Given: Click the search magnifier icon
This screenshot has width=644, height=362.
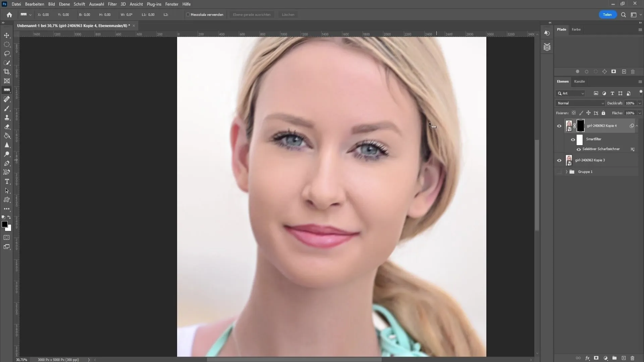Looking at the screenshot, I should pos(624,15).
